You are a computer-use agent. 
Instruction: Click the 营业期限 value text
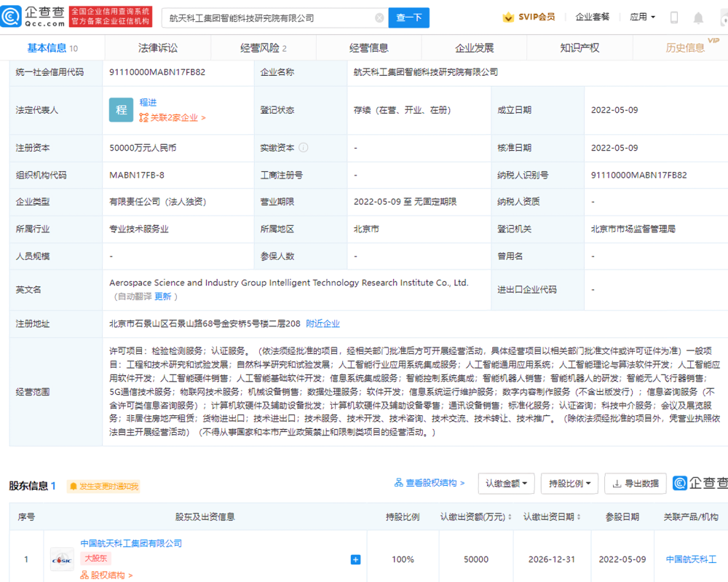(x=405, y=202)
